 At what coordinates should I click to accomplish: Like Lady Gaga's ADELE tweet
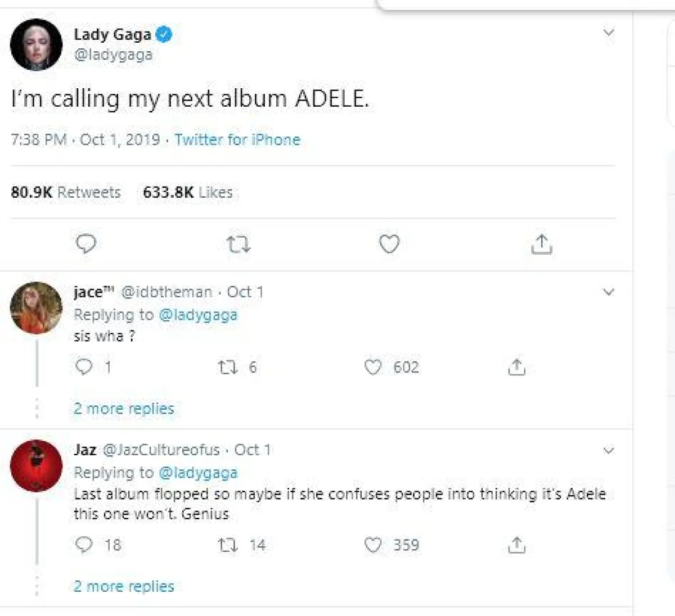point(389,244)
